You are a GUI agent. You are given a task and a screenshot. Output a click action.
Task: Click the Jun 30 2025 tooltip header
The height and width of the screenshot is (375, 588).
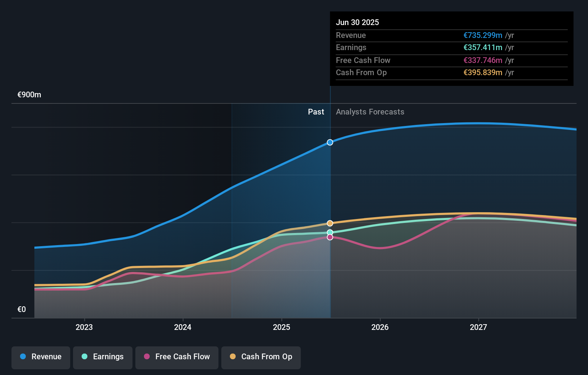357,22
